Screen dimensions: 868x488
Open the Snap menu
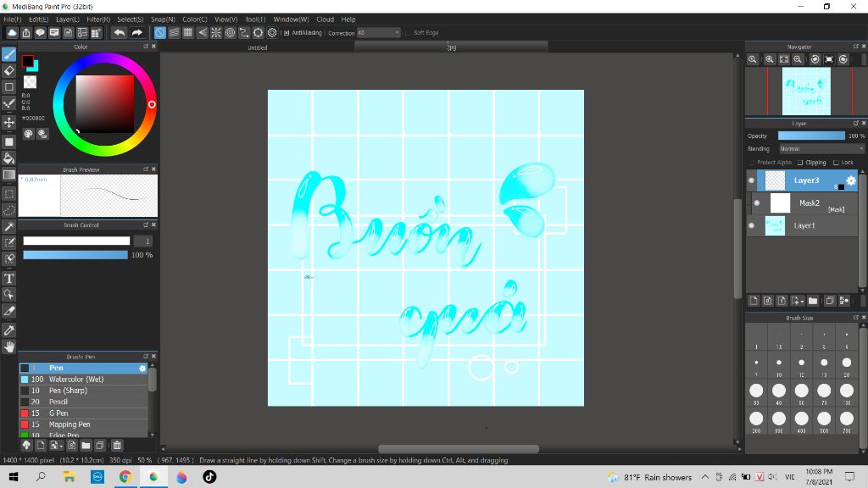click(163, 19)
